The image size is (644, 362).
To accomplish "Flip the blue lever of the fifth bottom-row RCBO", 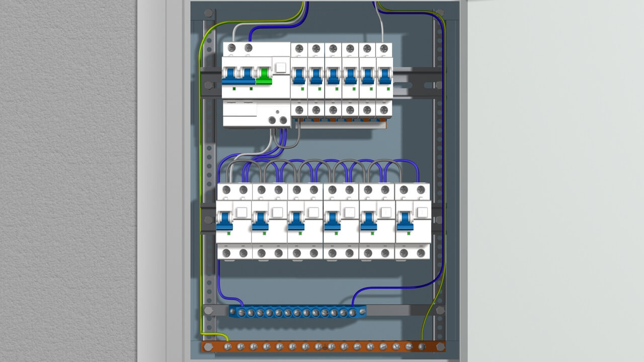I will point(368,221).
